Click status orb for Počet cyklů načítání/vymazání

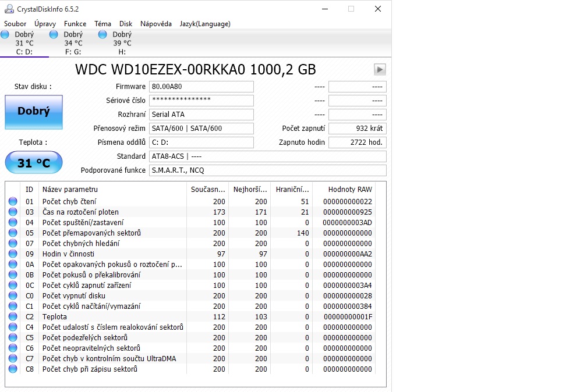point(13,306)
